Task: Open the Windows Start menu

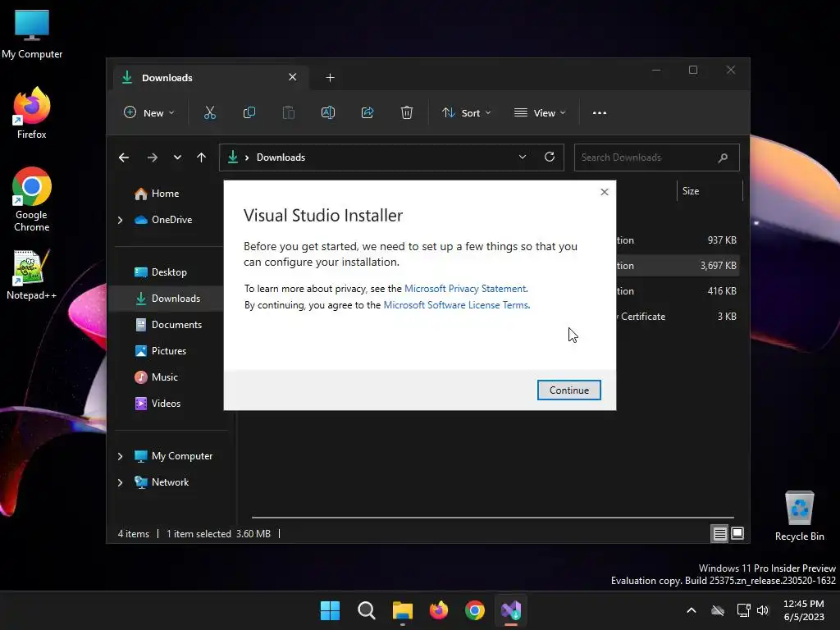Action: 330,610
